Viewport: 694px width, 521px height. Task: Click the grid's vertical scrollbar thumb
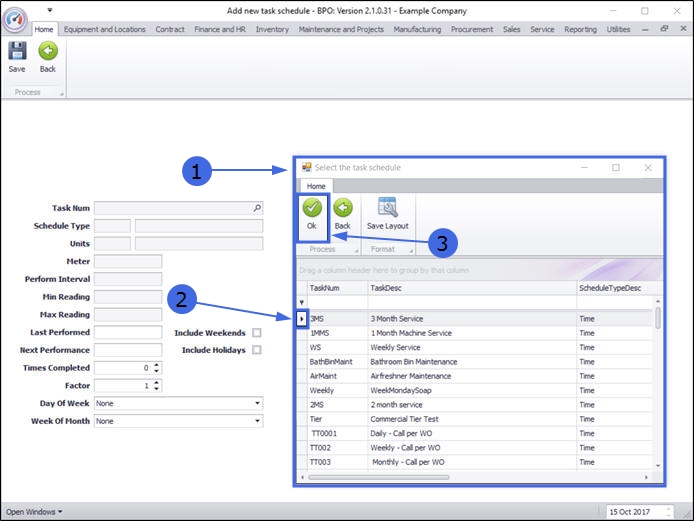pyautogui.click(x=658, y=317)
